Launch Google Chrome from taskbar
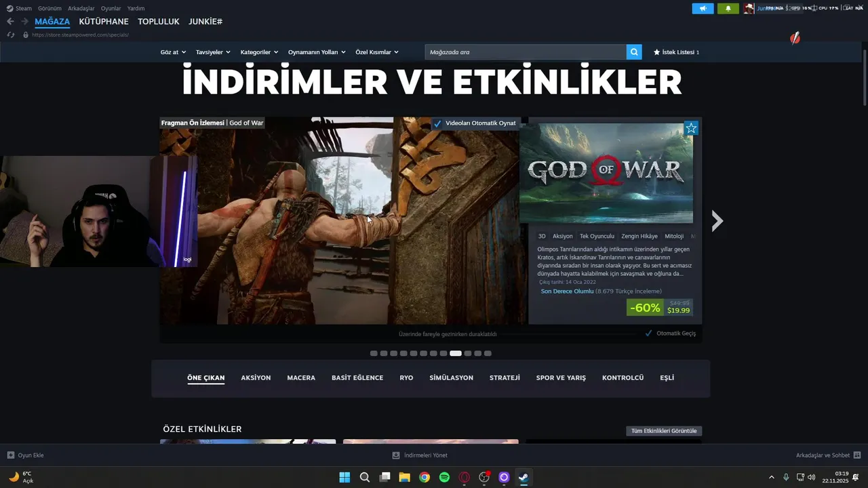The image size is (868, 488). tap(425, 477)
